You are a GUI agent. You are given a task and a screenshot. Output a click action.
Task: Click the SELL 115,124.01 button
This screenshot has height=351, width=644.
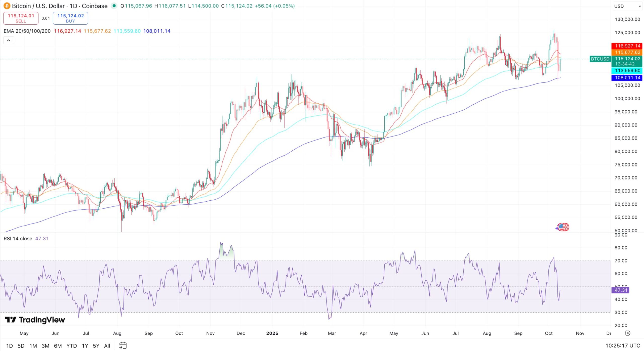pos(21,18)
